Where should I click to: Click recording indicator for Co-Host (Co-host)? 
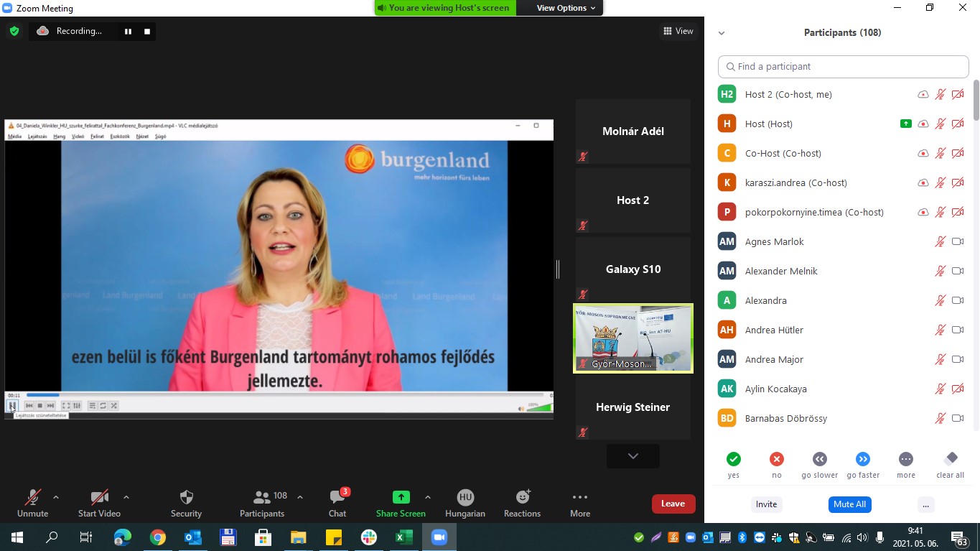coord(923,153)
